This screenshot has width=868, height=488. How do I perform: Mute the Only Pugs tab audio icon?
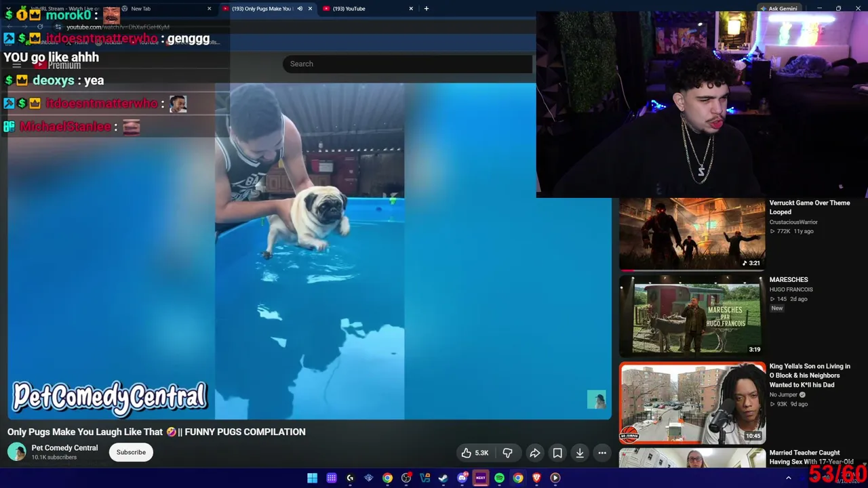[300, 9]
